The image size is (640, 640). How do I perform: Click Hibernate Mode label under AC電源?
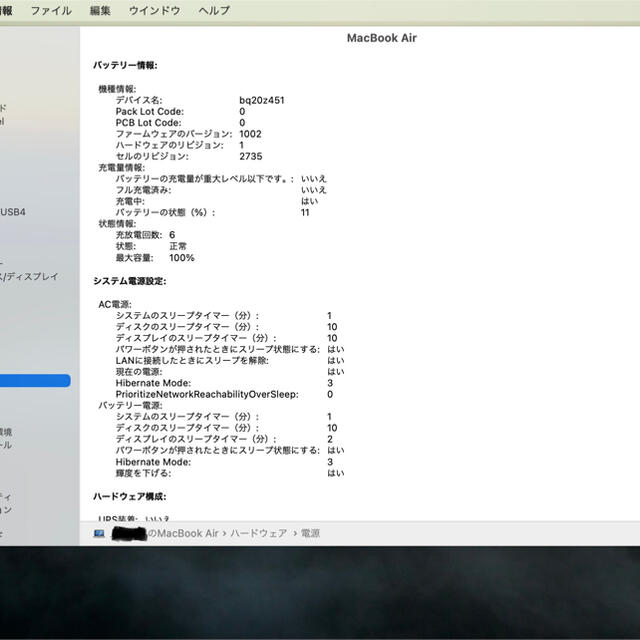[153, 383]
